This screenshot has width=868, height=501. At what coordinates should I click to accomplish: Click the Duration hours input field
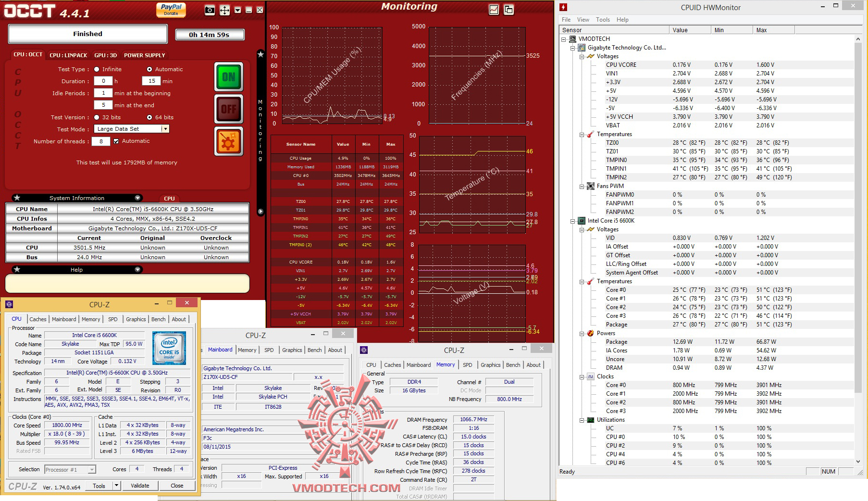pyautogui.click(x=103, y=81)
